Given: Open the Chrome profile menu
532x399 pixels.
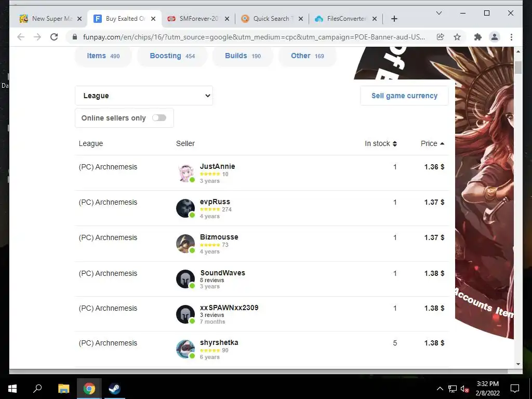Looking at the screenshot, I should pyautogui.click(x=495, y=37).
